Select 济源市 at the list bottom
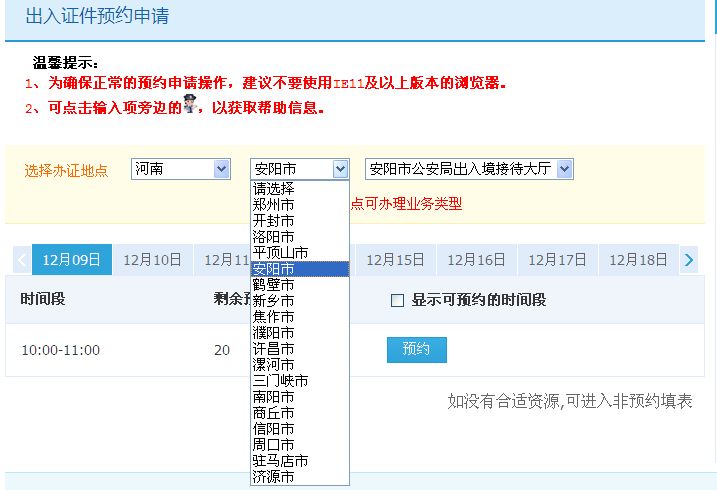Viewport: 717px width, 490px height. point(273,477)
